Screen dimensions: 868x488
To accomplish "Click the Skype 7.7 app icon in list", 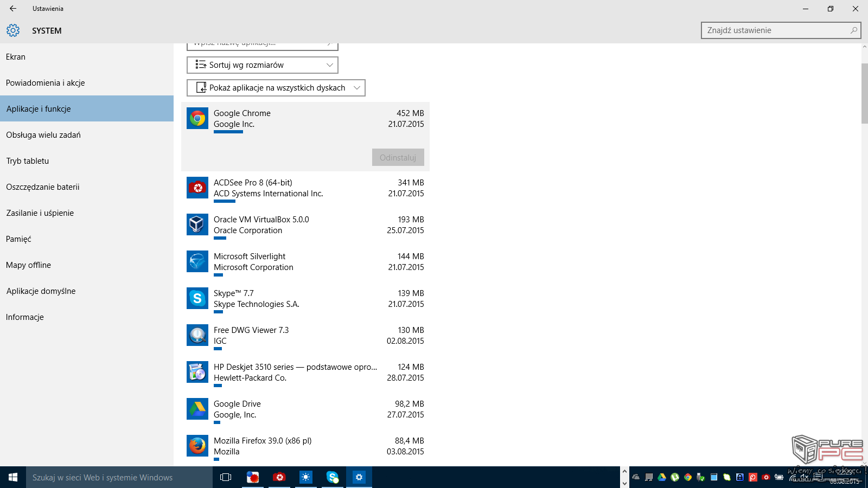I will pyautogui.click(x=197, y=298).
